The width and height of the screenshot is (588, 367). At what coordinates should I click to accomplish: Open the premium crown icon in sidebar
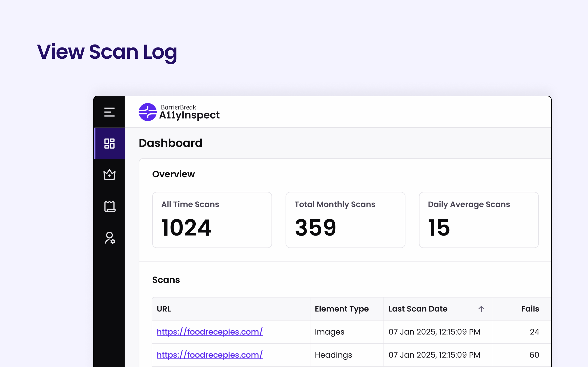109,175
